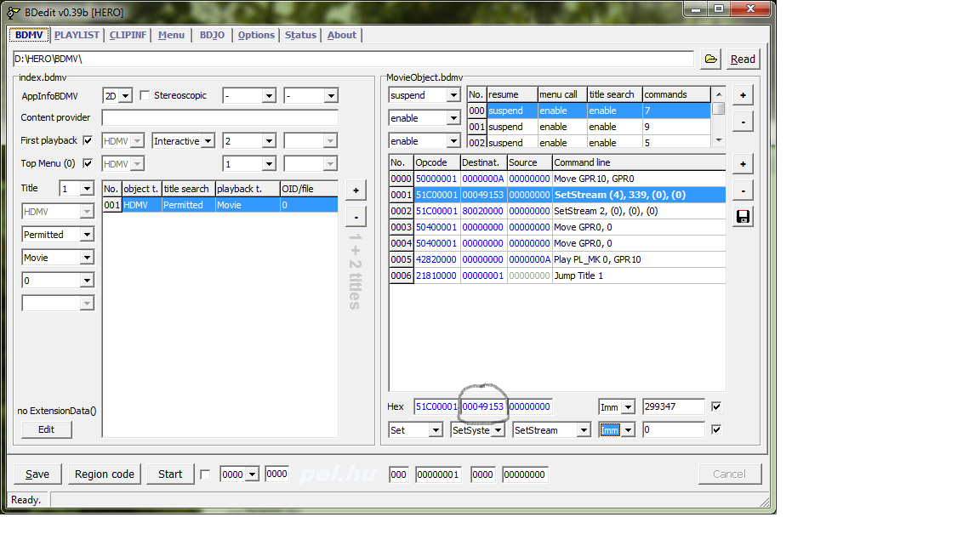The width and height of the screenshot is (980, 551).
Task: Click the Content provider text field
Action: coord(220,118)
